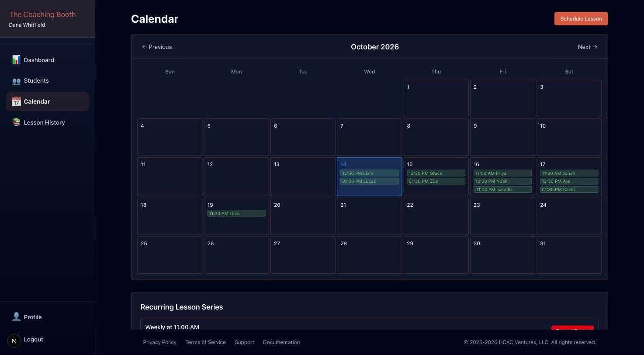Viewport: 644px width, 355px height.
Task: Open the Next.js dev tools badge
Action: coord(14,341)
